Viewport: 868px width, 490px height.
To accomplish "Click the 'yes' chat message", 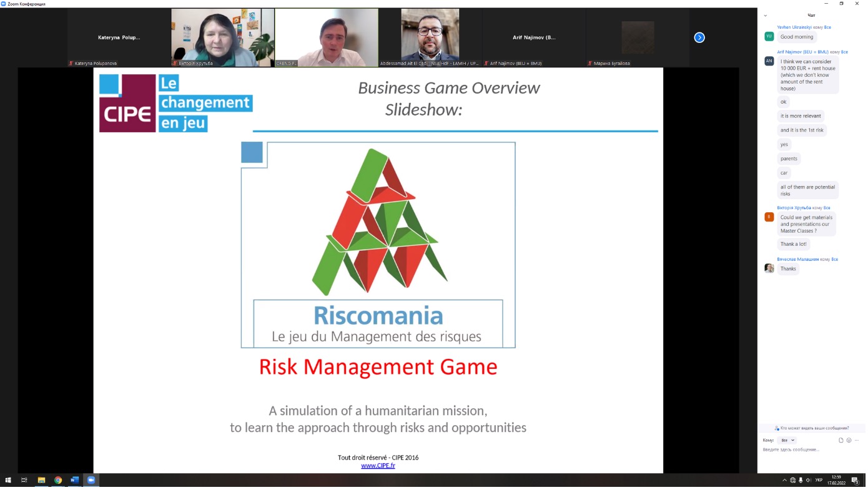I will [784, 144].
